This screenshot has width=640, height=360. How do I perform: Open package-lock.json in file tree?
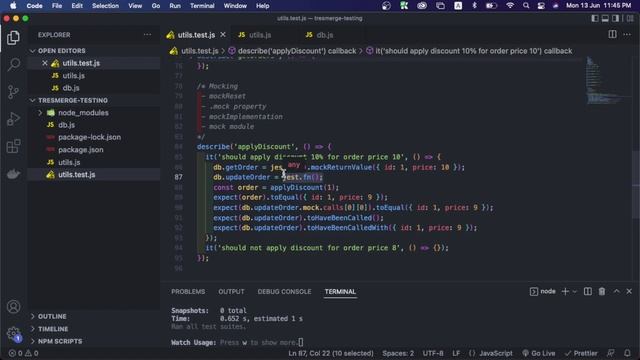click(89, 137)
